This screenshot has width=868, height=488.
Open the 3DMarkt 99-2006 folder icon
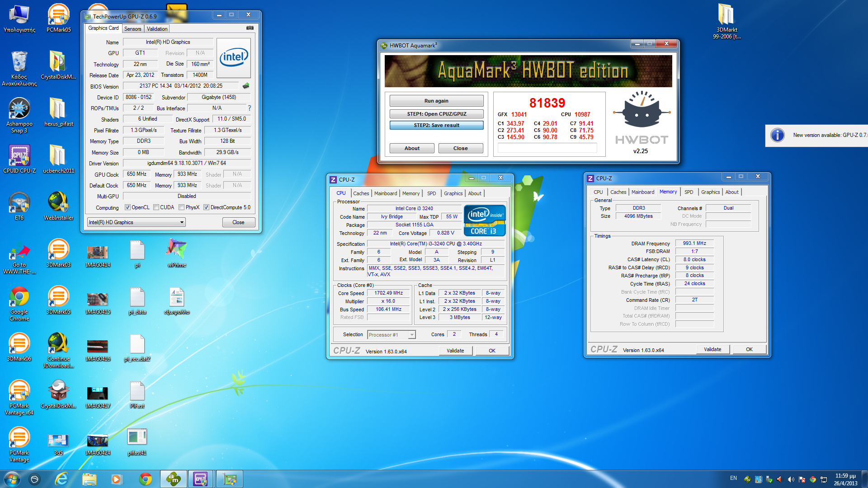727,21
